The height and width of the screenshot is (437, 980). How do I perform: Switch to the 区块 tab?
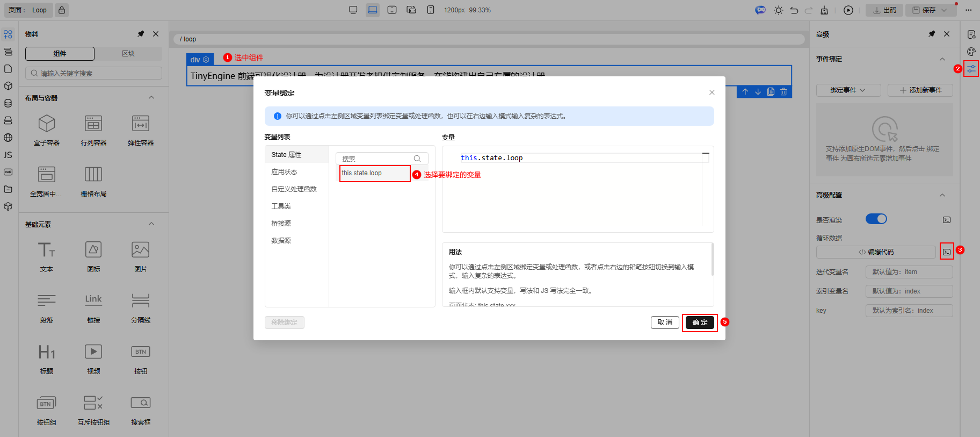(128, 54)
